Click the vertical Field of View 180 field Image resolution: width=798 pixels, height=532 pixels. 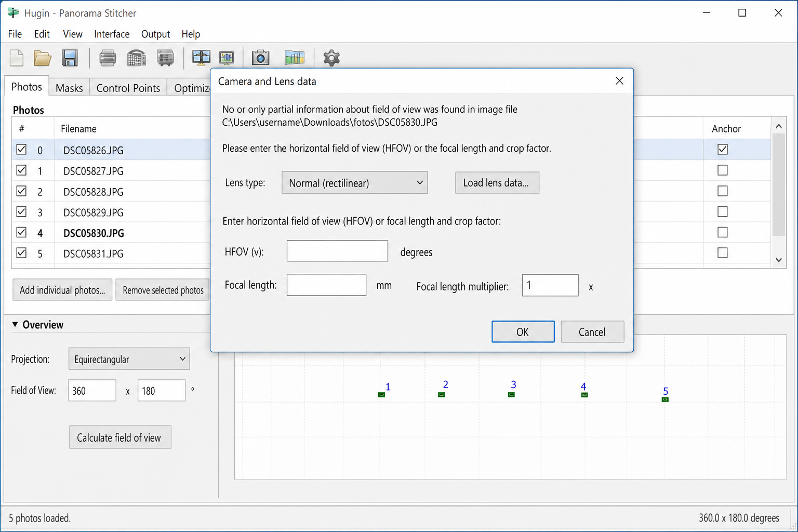point(161,390)
